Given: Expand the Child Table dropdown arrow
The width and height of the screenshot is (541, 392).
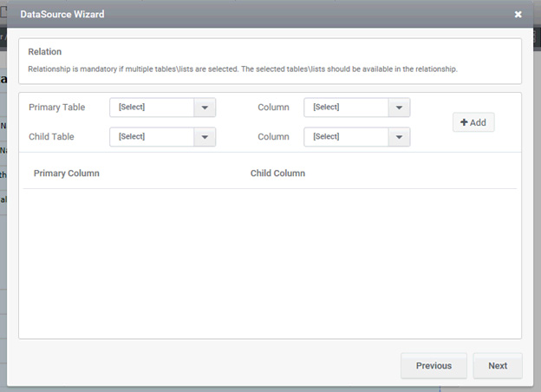Looking at the screenshot, I should (x=205, y=137).
